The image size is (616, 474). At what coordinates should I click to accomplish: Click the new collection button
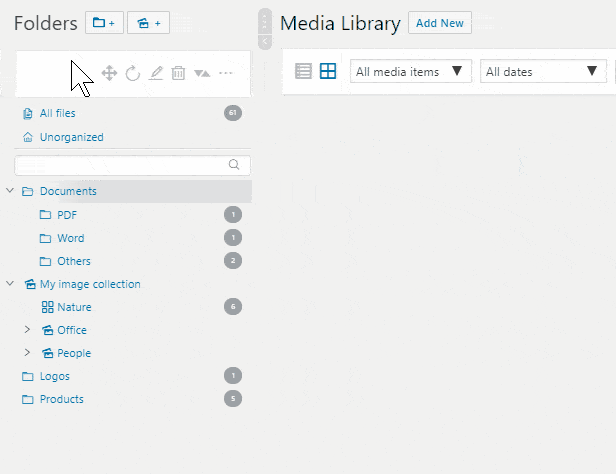pos(148,22)
